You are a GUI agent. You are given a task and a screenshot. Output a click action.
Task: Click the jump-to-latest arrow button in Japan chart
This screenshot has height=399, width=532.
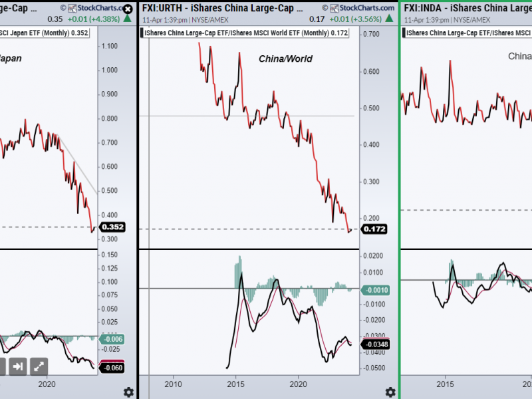click(x=18, y=366)
